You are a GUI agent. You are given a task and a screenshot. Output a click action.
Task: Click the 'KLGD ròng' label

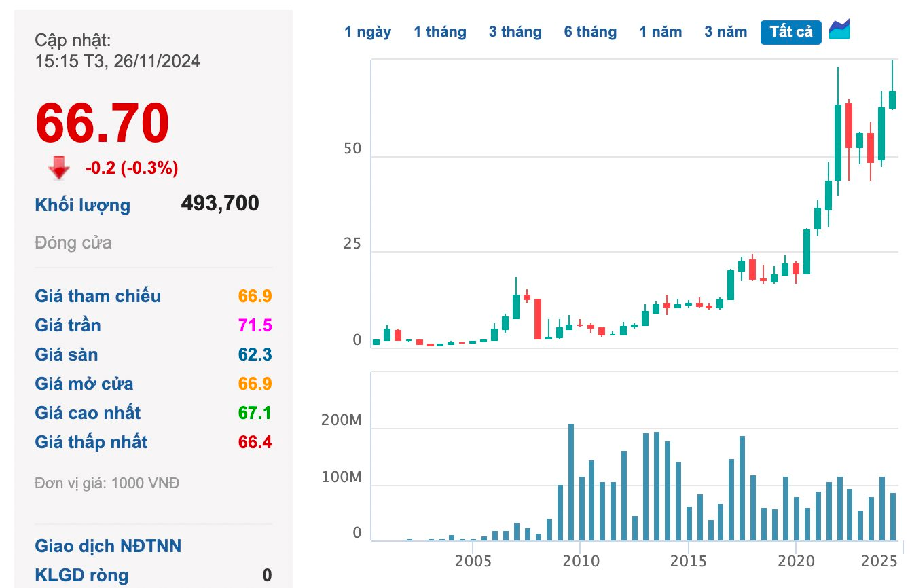pyautogui.click(x=81, y=575)
